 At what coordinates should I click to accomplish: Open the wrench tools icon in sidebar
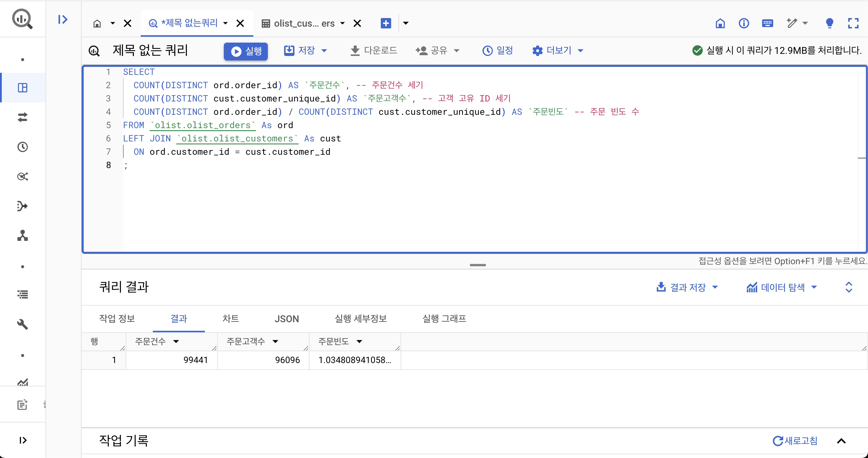[22, 324]
